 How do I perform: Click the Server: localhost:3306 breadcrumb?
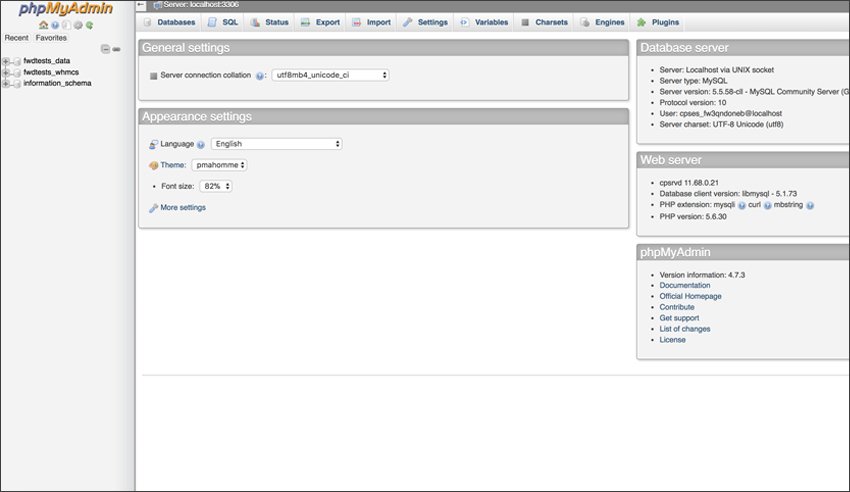point(201,4)
